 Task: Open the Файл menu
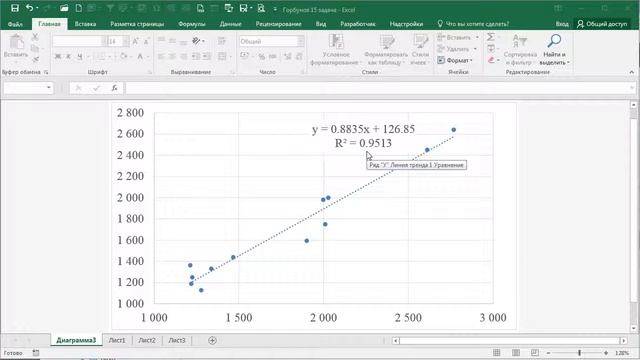pyautogui.click(x=15, y=24)
